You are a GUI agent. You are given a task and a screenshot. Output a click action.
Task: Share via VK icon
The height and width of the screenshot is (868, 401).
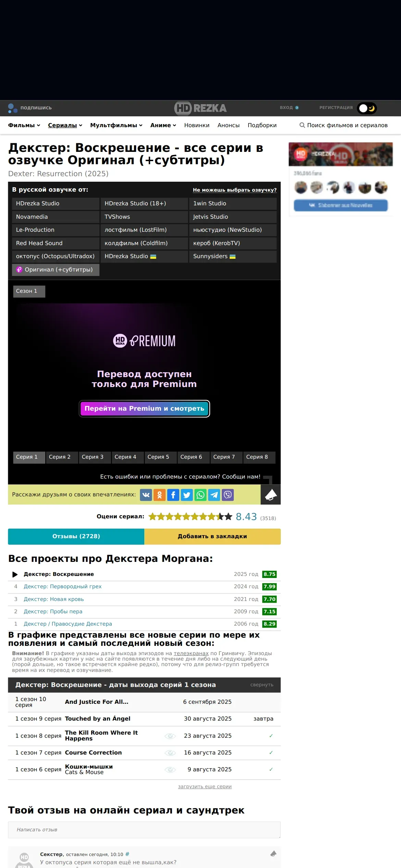pyautogui.click(x=146, y=495)
